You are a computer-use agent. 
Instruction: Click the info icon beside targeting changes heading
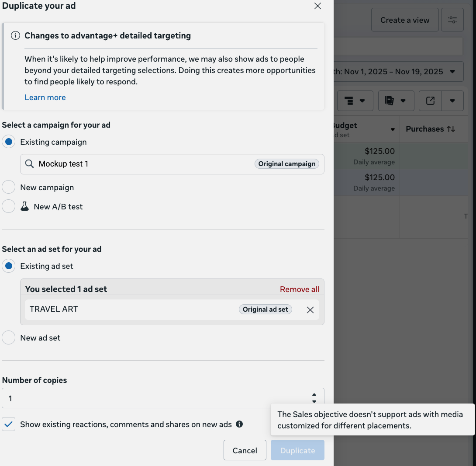pos(15,35)
